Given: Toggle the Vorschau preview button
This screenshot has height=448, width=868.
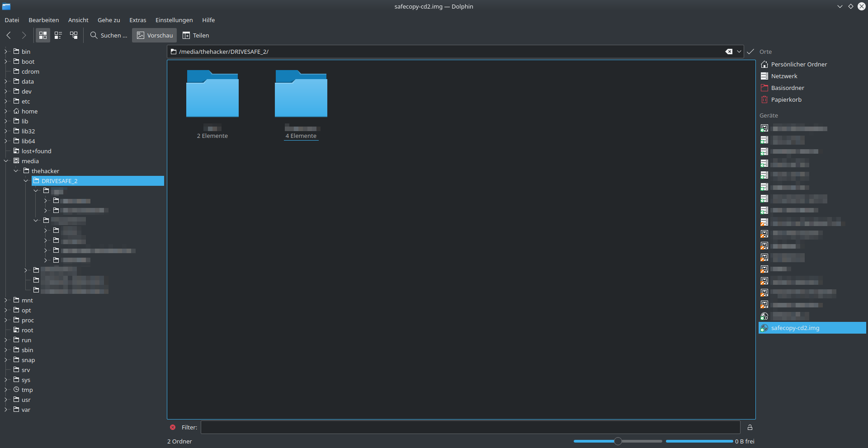Looking at the screenshot, I should click(x=155, y=35).
